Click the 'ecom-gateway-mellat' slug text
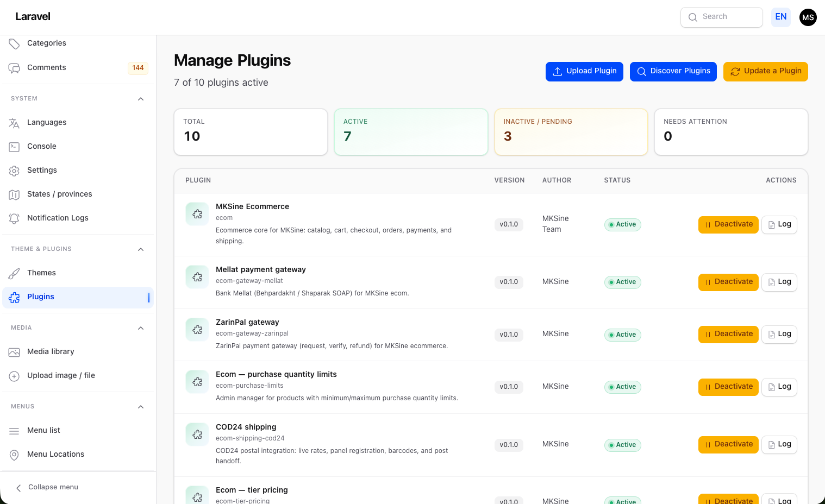The height and width of the screenshot is (504, 825). tap(249, 281)
